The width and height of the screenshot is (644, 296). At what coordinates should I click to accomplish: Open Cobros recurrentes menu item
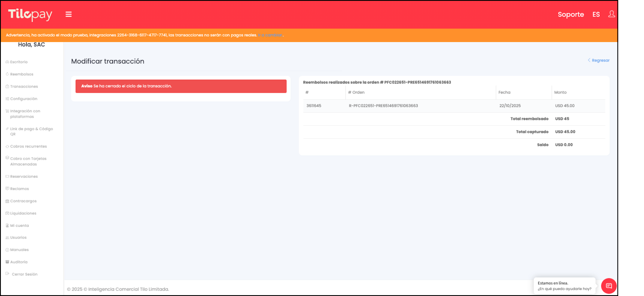click(28, 146)
